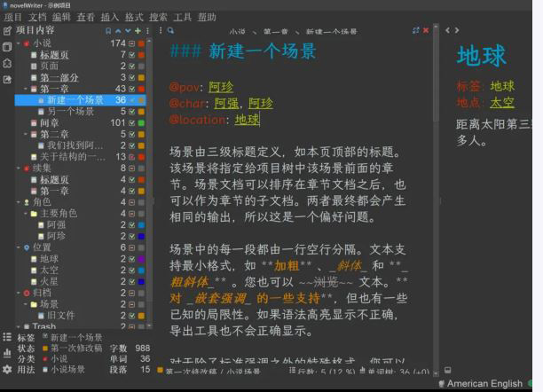Viewport: 543px width, 392px height.
Task: Collapse the 续集 root folder
Action: pos(19,169)
